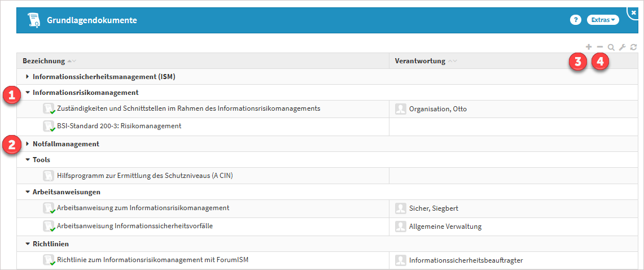Click the Otto Organisation avatar icon
Viewport: 644px width, 270px height.
coord(401,109)
